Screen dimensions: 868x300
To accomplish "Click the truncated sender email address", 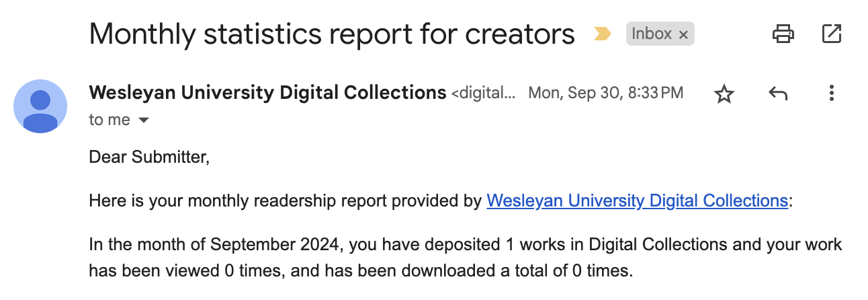I will coord(484,93).
